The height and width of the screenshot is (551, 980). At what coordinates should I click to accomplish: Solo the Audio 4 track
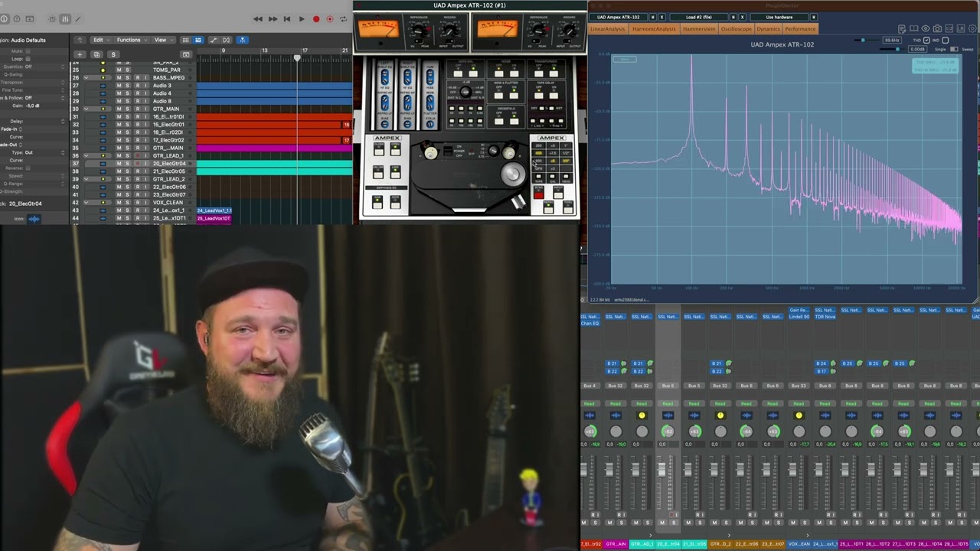point(127,93)
